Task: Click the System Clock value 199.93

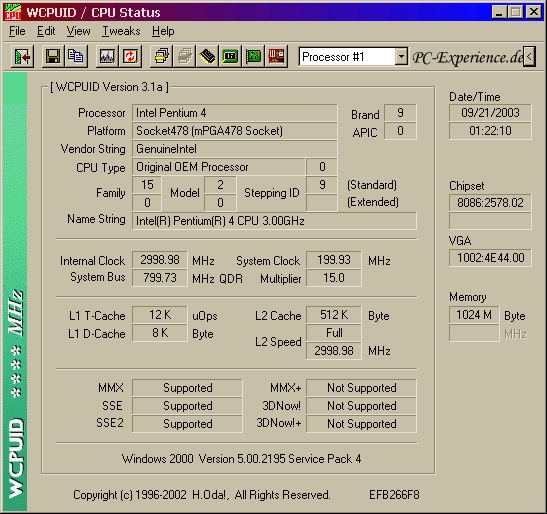Action: tap(334, 260)
